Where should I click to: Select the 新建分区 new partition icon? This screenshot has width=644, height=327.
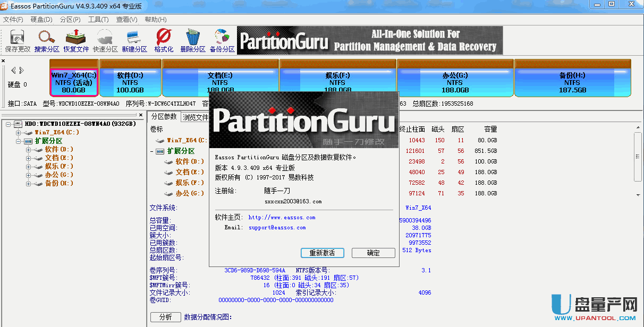tap(134, 40)
